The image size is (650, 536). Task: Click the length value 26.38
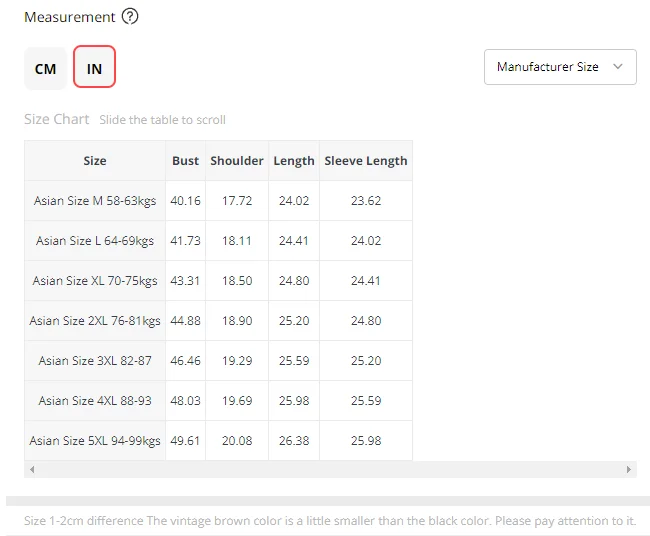pos(294,441)
